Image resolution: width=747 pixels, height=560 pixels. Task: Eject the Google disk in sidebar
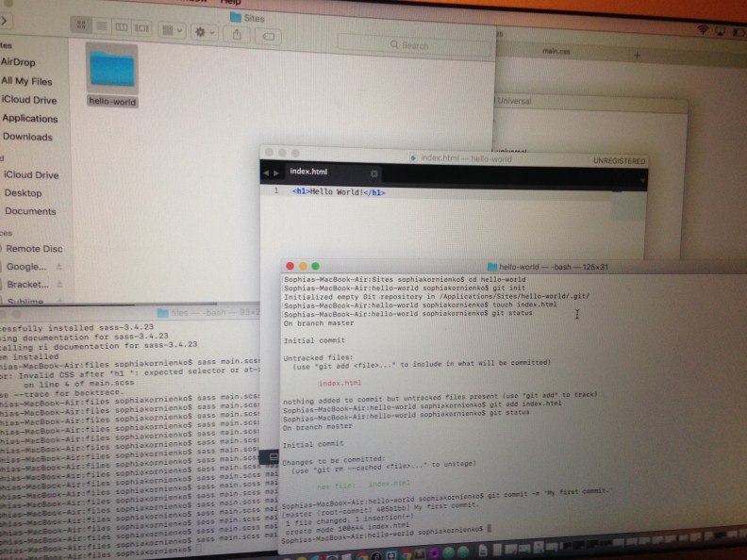58,267
